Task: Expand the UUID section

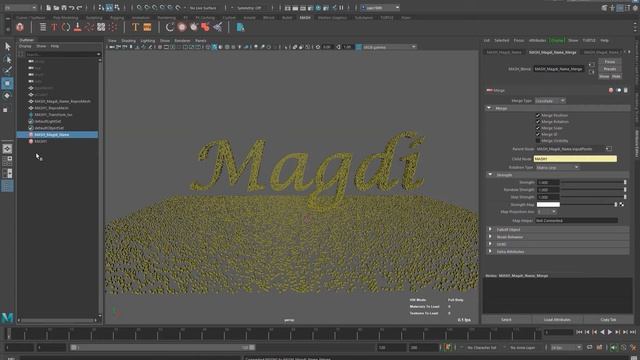Action: (490, 244)
